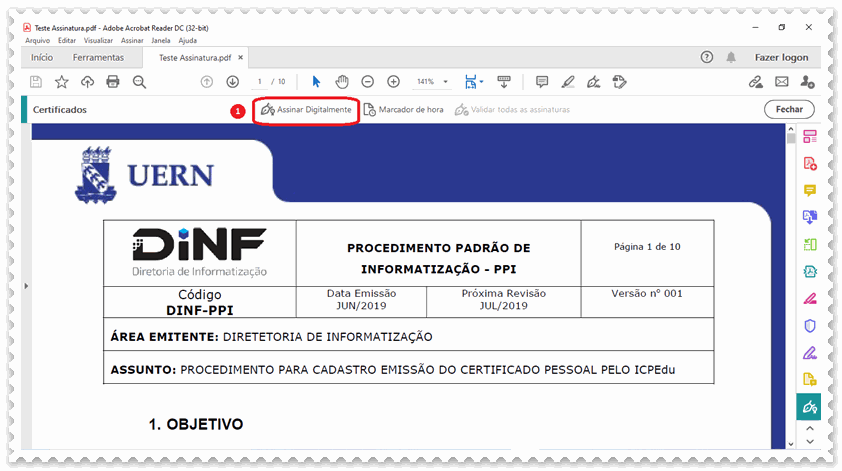Close the Teste Assinatura.pdf tab
This screenshot has width=842, height=471.
click(241, 58)
